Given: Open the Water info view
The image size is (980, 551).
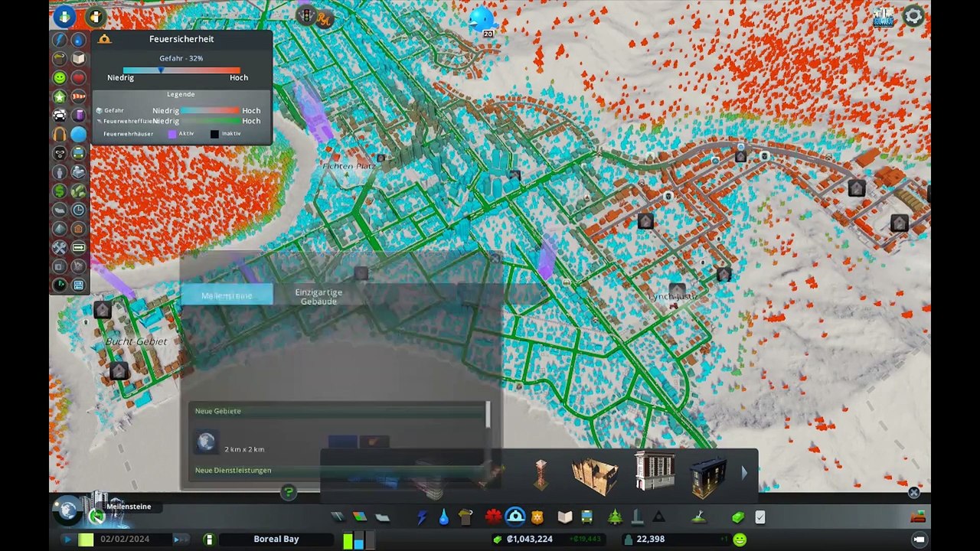Looking at the screenshot, I should click(x=78, y=39).
